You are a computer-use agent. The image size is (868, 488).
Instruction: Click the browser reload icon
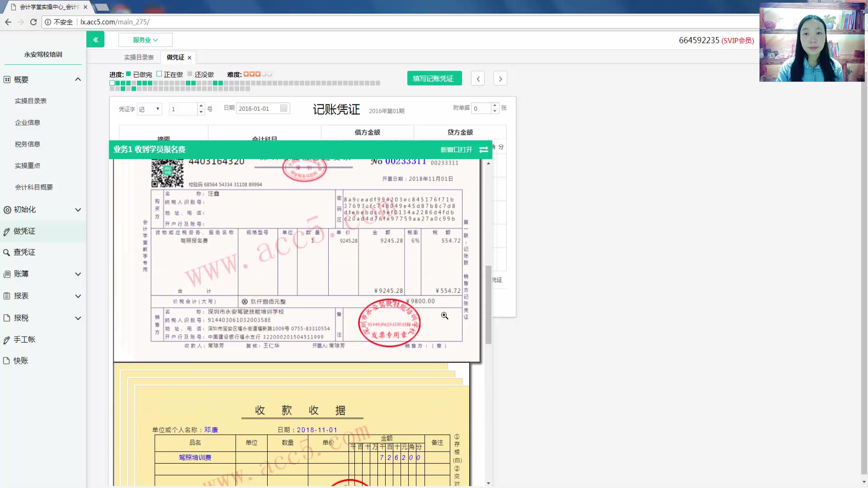[x=33, y=22]
